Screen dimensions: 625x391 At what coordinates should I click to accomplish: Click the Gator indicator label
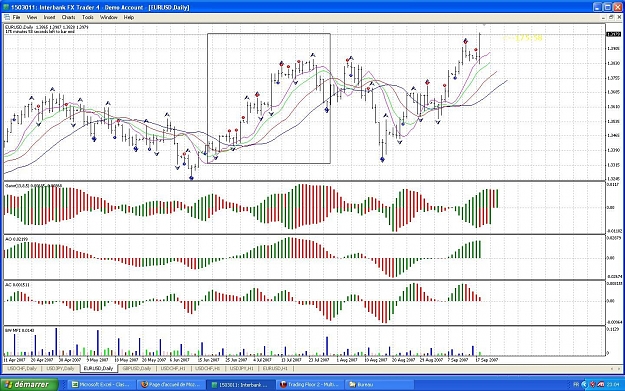pos(33,186)
